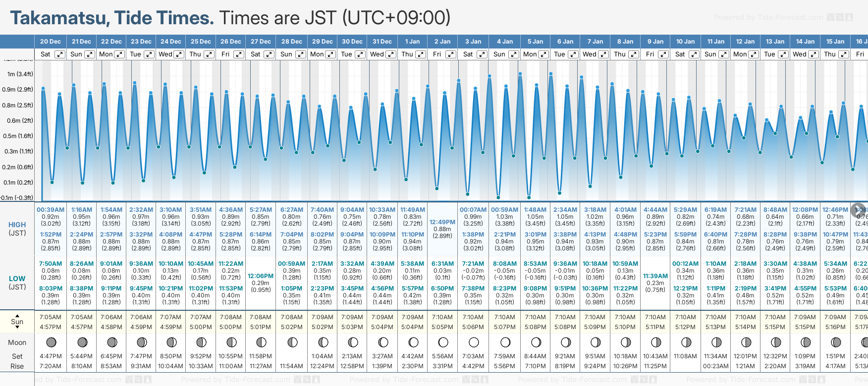The image size is (868, 386).
Task: Expand the Wednesday 24 Dec tide detail
Action: (179, 54)
